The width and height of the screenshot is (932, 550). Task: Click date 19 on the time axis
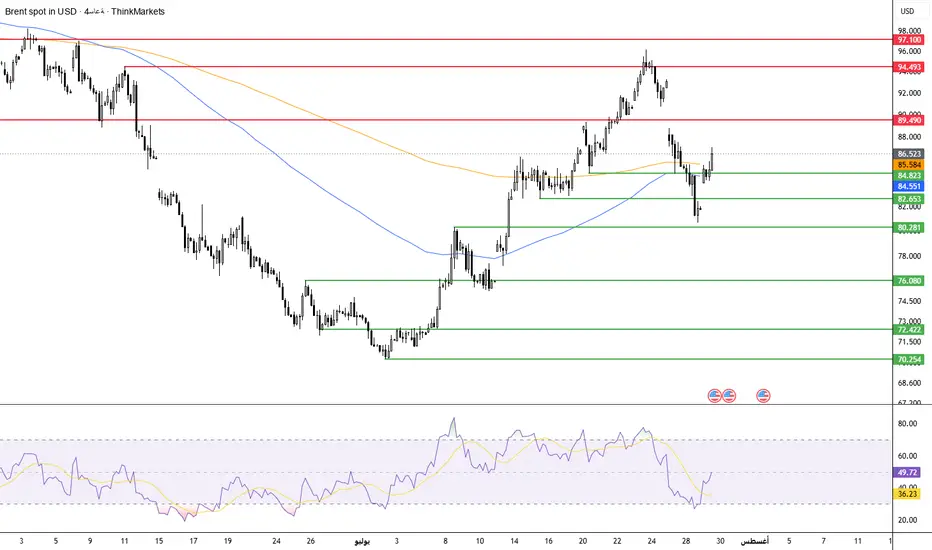click(228, 541)
